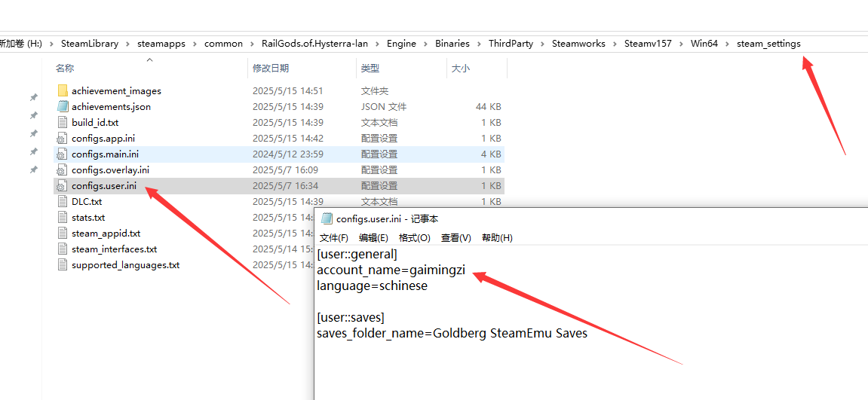
Task: Click the 新加卷 (H:) drive breadcrumb
Action: 21,44
